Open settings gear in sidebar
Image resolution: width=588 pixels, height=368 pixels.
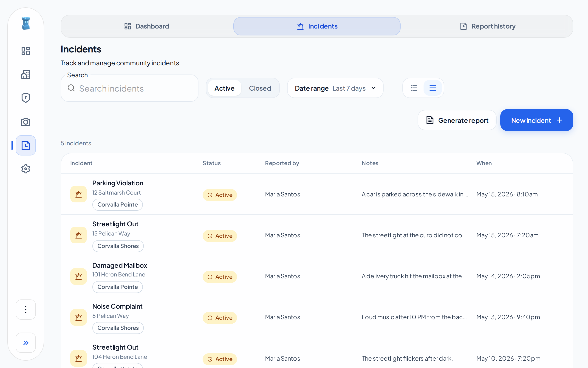(26, 169)
